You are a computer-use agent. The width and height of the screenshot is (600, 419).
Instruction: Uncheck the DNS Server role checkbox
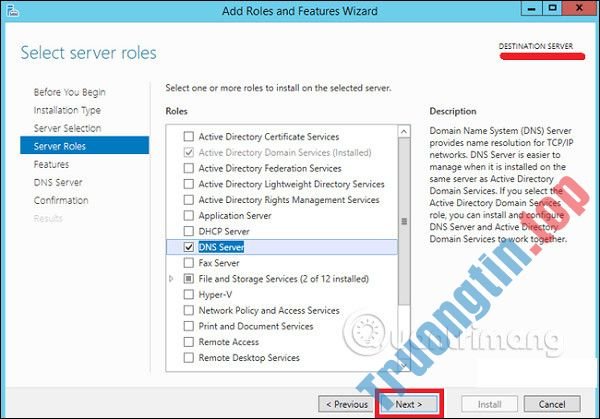click(189, 247)
